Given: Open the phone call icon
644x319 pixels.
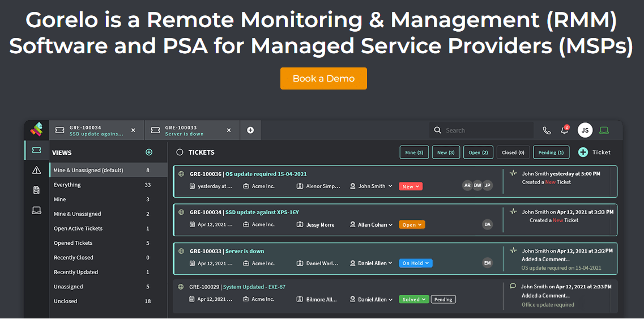Looking at the screenshot, I should (547, 130).
